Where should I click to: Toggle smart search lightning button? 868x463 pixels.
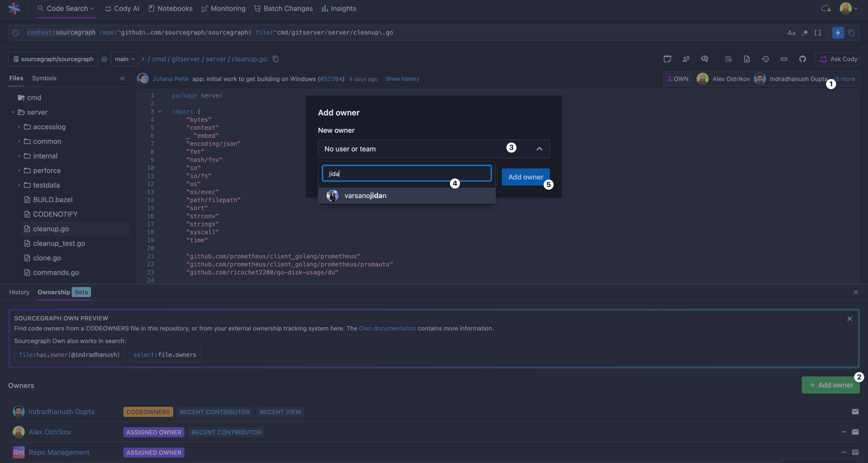(838, 33)
